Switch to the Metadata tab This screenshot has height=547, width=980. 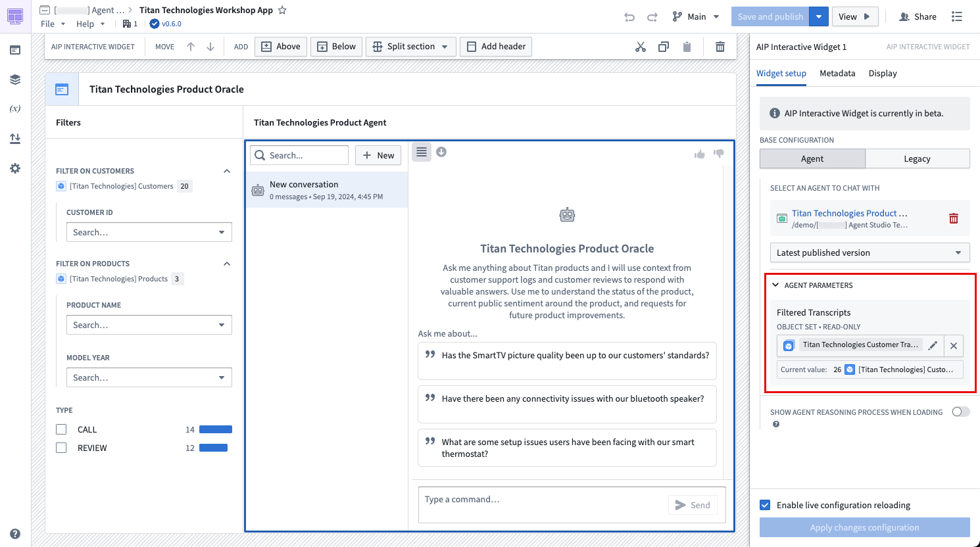[837, 73]
